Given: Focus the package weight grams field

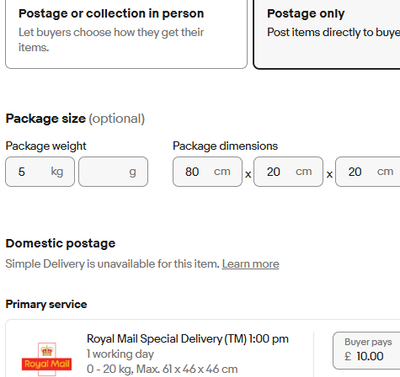Looking at the screenshot, I should point(113,172).
